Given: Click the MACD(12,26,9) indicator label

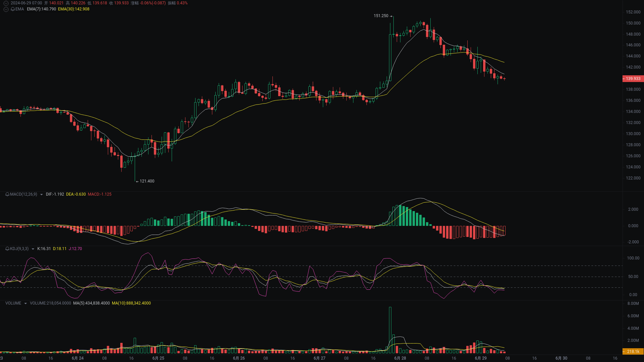Looking at the screenshot, I should (x=24, y=194).
